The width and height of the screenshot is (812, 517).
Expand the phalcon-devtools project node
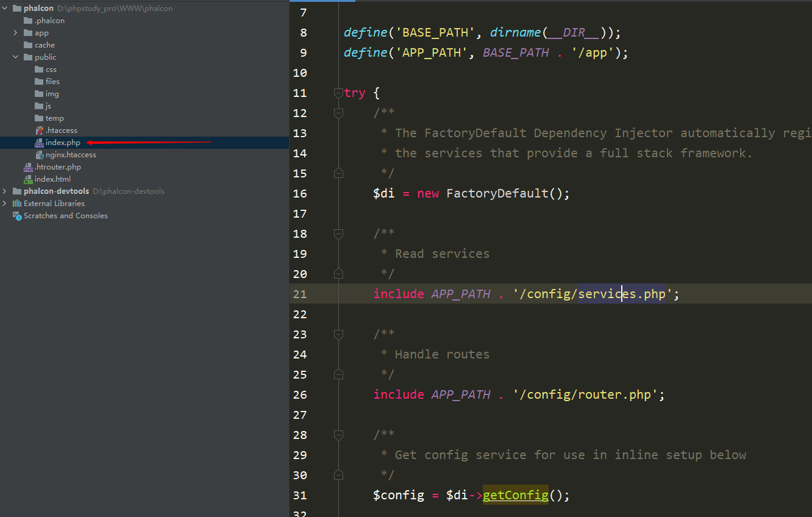(5, 191)
